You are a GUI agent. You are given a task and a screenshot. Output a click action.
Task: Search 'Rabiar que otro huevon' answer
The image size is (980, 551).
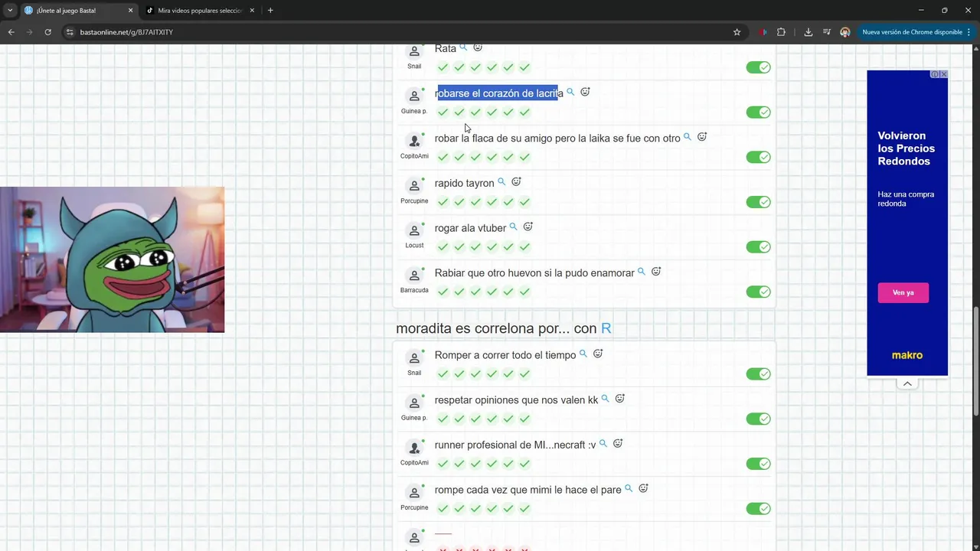coord(642,272)
